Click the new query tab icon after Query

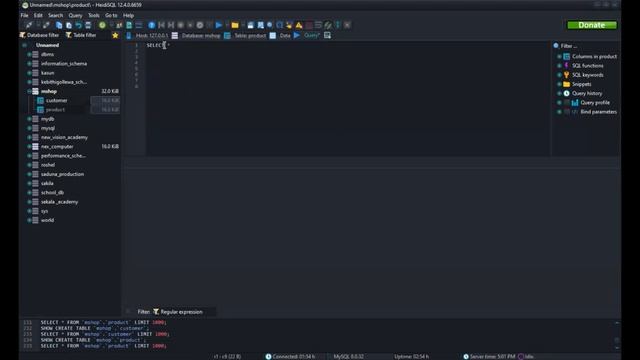coord(327,36)
